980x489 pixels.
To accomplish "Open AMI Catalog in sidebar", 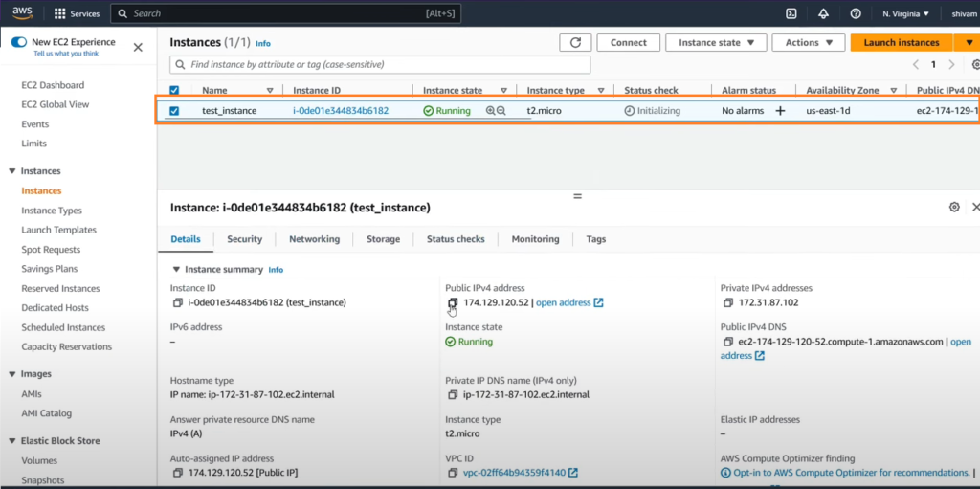I will [46, 413].
